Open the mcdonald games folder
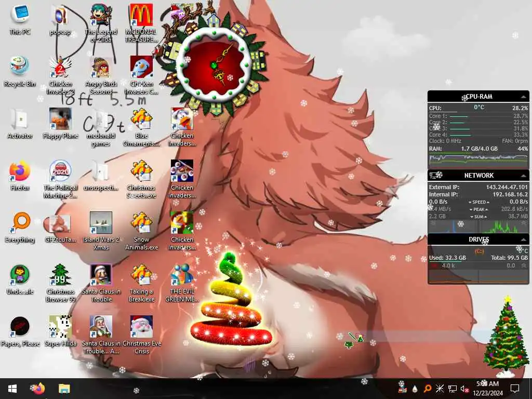The height and width of the screenshot is (399, 532). point(101,127)
